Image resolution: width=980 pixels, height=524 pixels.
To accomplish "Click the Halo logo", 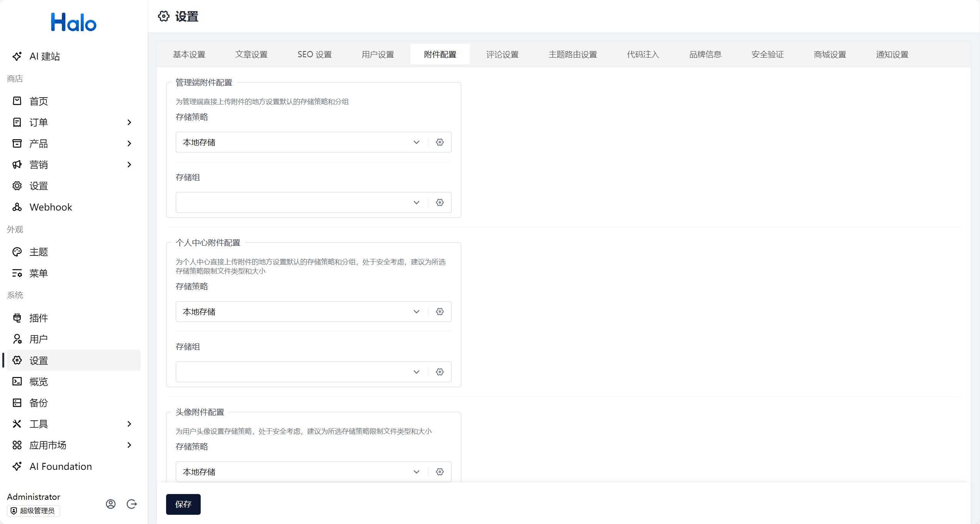I will point(73,22).
